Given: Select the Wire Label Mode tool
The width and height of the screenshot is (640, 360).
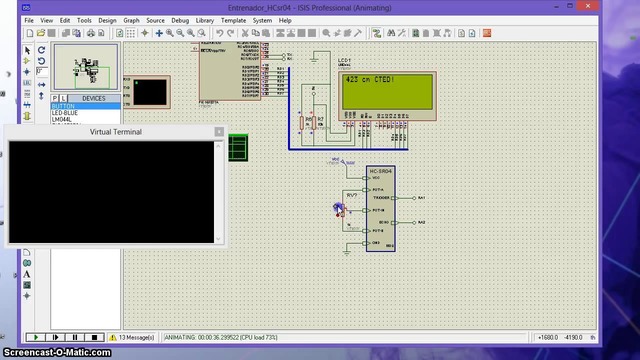Looking at the screenshot, I should [27, 83].
